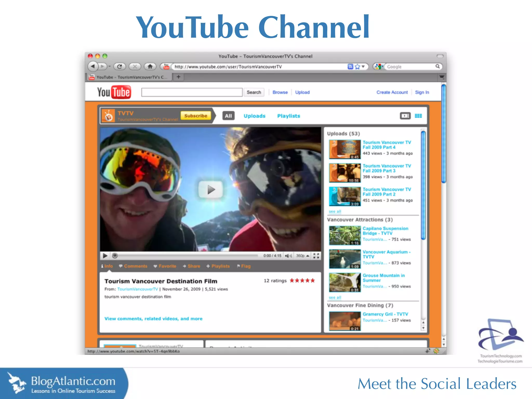Click playlist panel scroll down arrow

[x=423, y=328]
